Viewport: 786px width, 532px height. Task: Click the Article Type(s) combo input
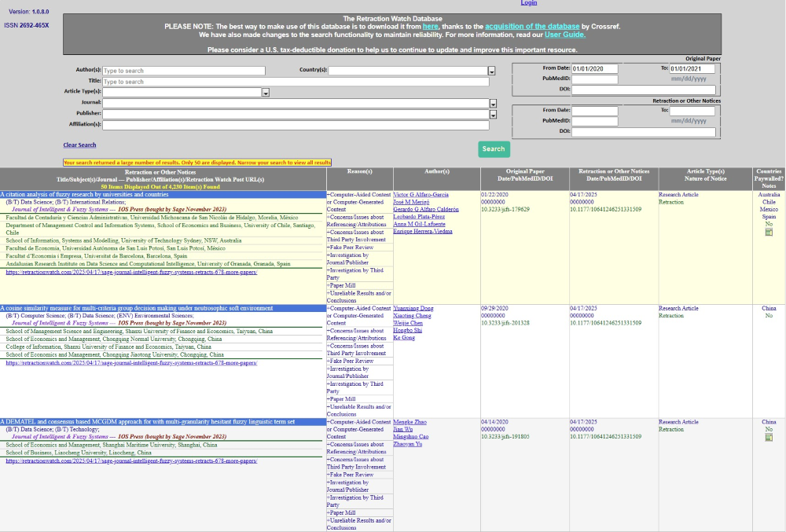182,92
